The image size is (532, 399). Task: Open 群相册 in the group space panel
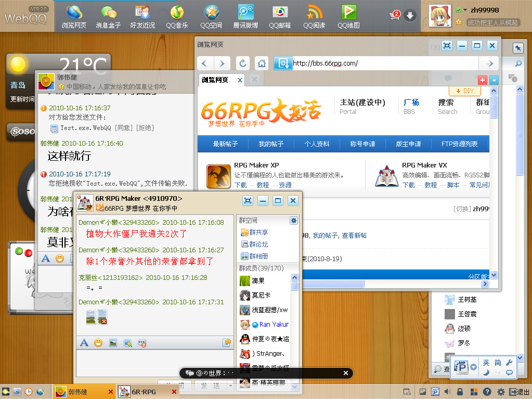[254, 256]
